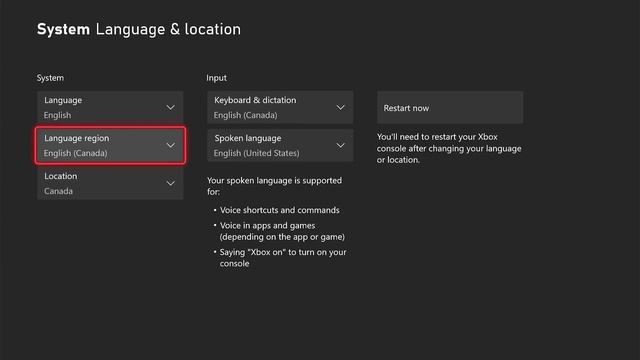The height and width of the screenshot is (360, 640).
Task: Click the English (United States) spoken language value
Action: [256, 153]
